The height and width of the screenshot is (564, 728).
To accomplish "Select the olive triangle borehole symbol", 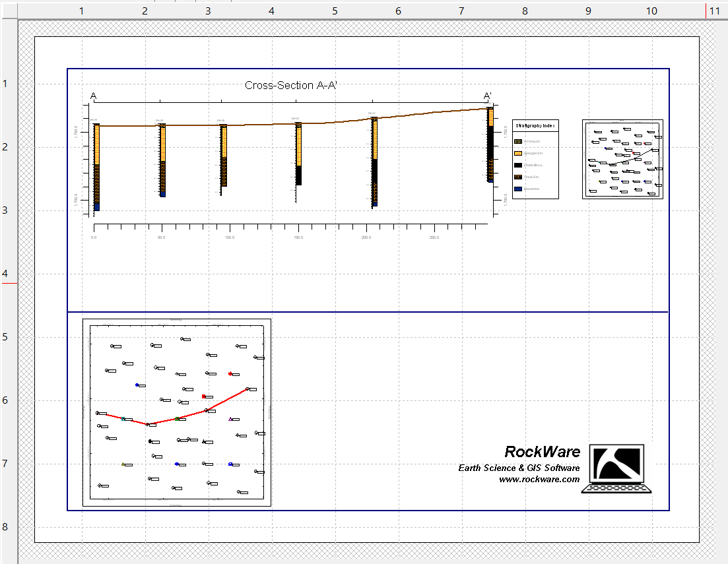I will [x=123, y=464].
